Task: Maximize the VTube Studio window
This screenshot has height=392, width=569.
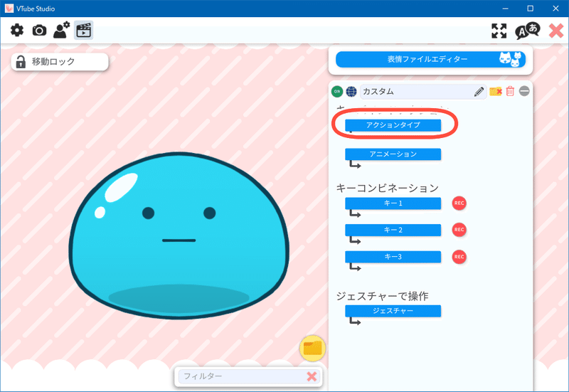Action: [530, 9]
